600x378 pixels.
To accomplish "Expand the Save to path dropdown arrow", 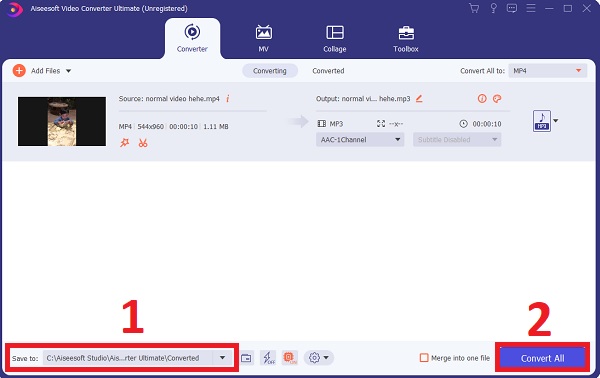I will click(x=222, y=358).
